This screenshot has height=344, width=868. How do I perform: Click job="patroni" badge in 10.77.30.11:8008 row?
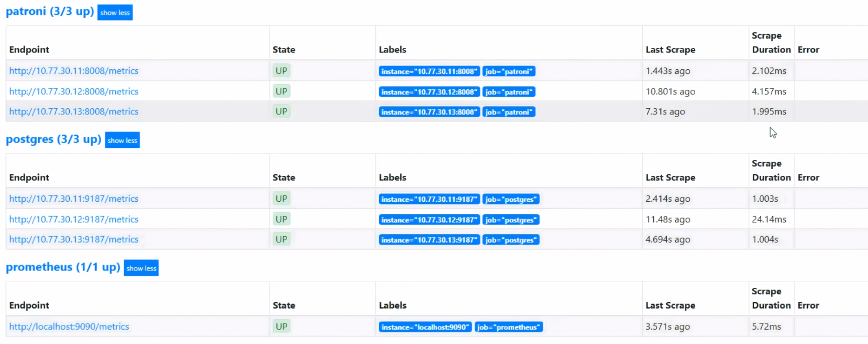509,71
